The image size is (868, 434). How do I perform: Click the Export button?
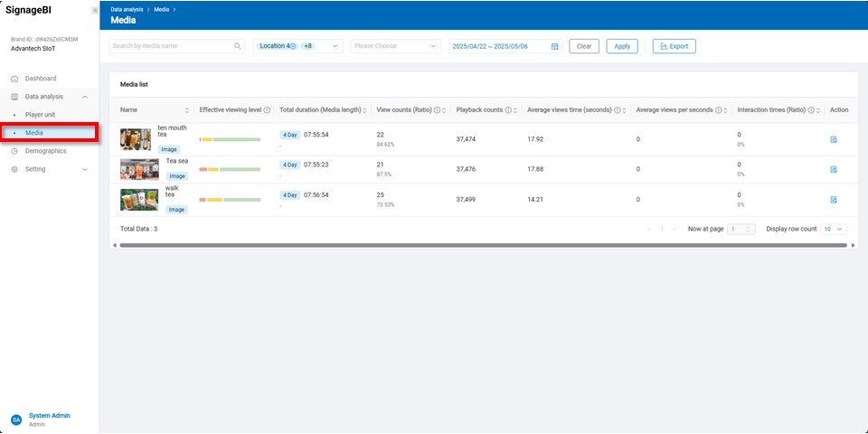(674, 46)
